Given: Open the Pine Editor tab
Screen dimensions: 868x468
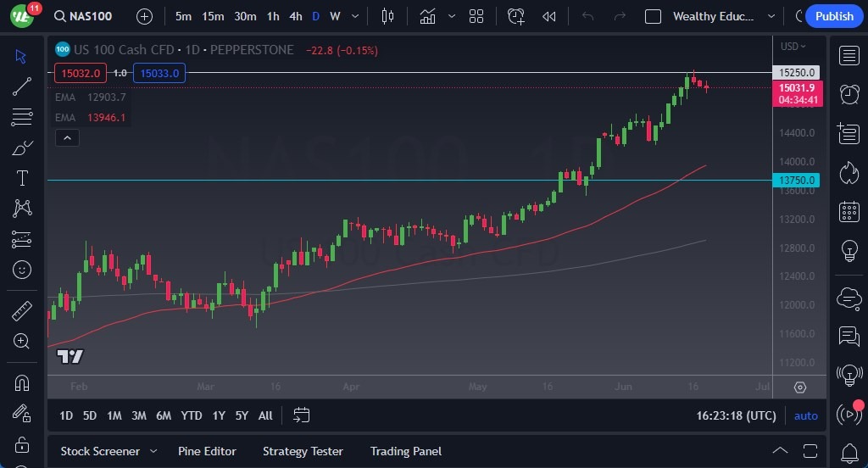Looking at the screenshot, I should (x=207, y=451).
